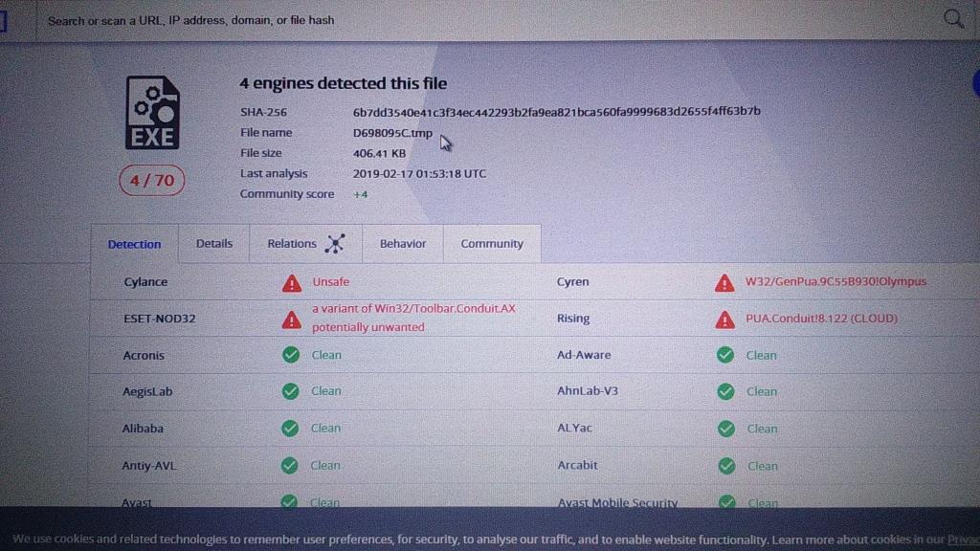
Task: Open the Relations tab
Action: coord(305,244)
